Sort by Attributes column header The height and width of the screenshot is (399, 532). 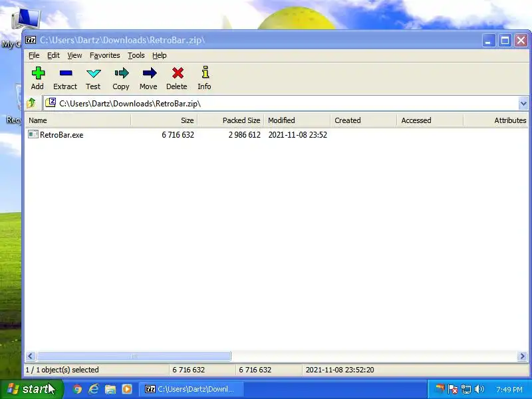coord(496,120)
